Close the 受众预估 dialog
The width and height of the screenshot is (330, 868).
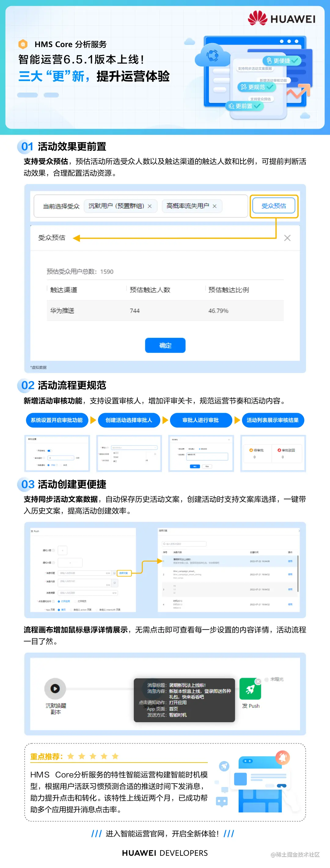(287, 238)
